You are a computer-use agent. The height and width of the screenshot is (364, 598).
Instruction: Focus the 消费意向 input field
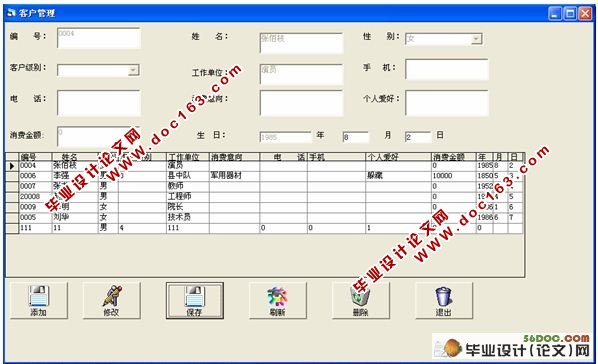point(301,103)
